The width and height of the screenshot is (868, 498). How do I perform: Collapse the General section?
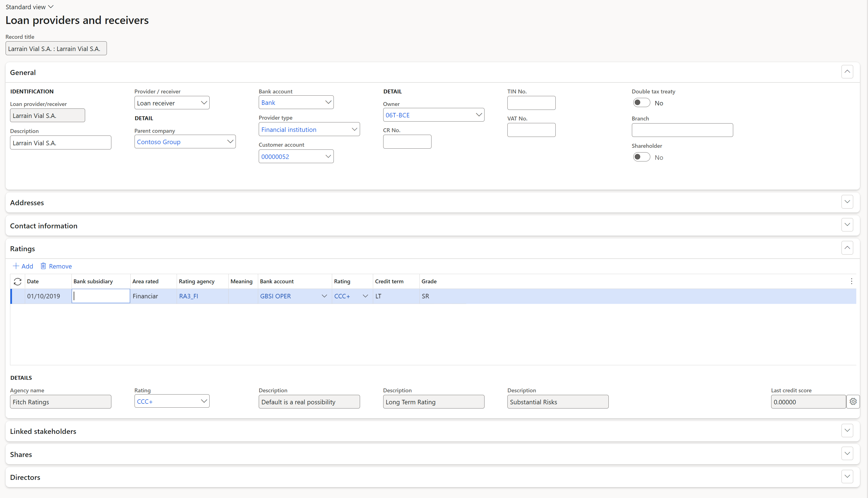click(x=847, y=72)
